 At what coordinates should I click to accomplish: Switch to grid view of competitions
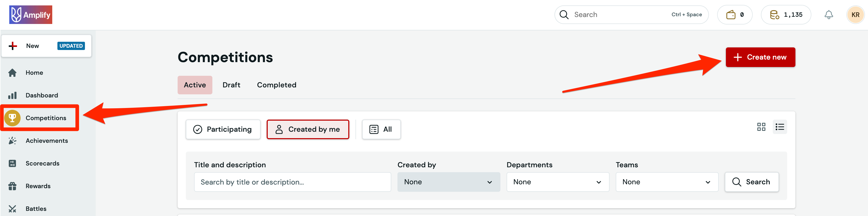[761, 127]
